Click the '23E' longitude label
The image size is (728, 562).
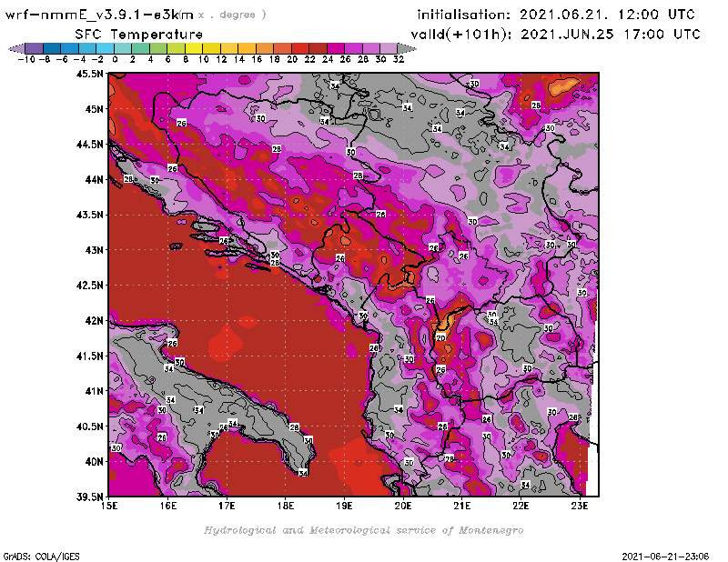[x=580, y=506]
